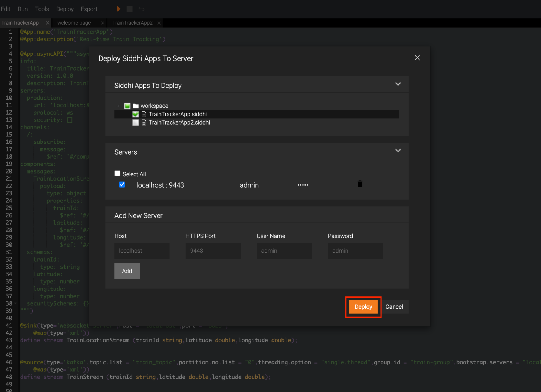Click the Stop square icon in toolbar
This screenshot has width=541, height=392.
[x=130, y=9]
